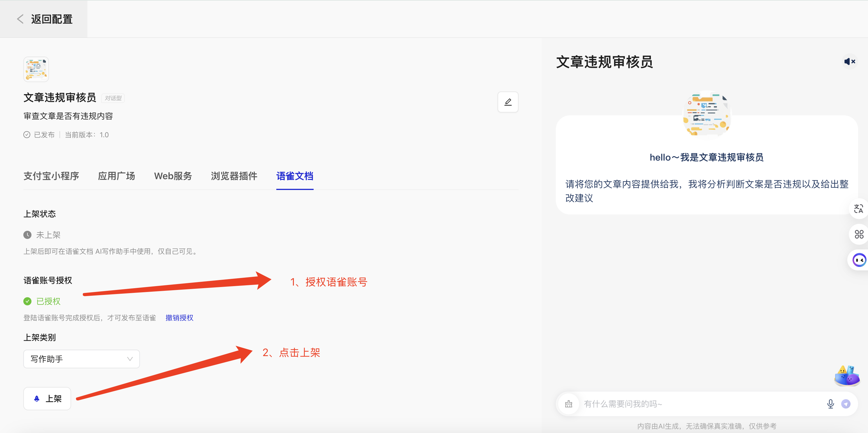
Task: Click the 上架 publish button
Action: (47, 399)
